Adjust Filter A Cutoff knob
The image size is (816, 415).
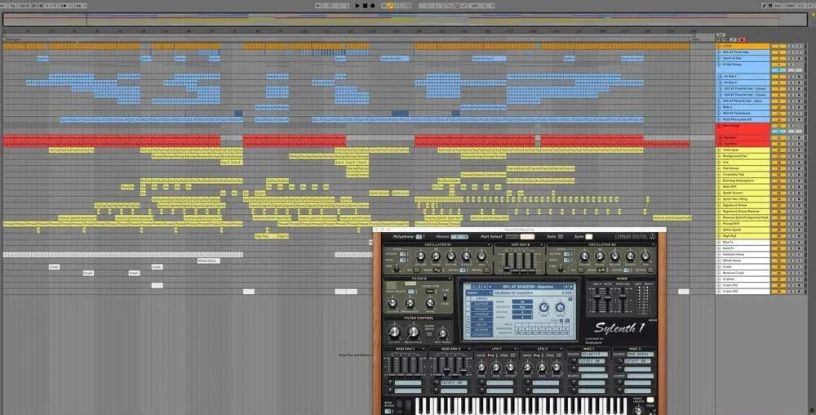coord(392,304)
